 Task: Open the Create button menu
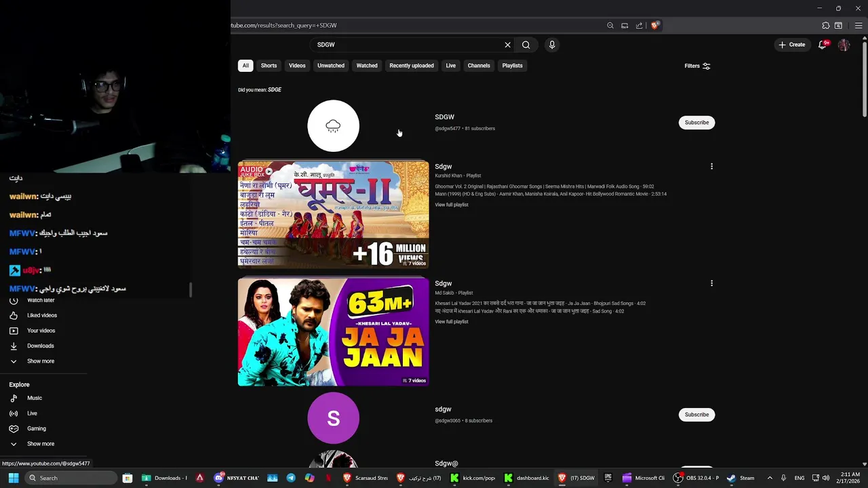[x=791, y=45]
